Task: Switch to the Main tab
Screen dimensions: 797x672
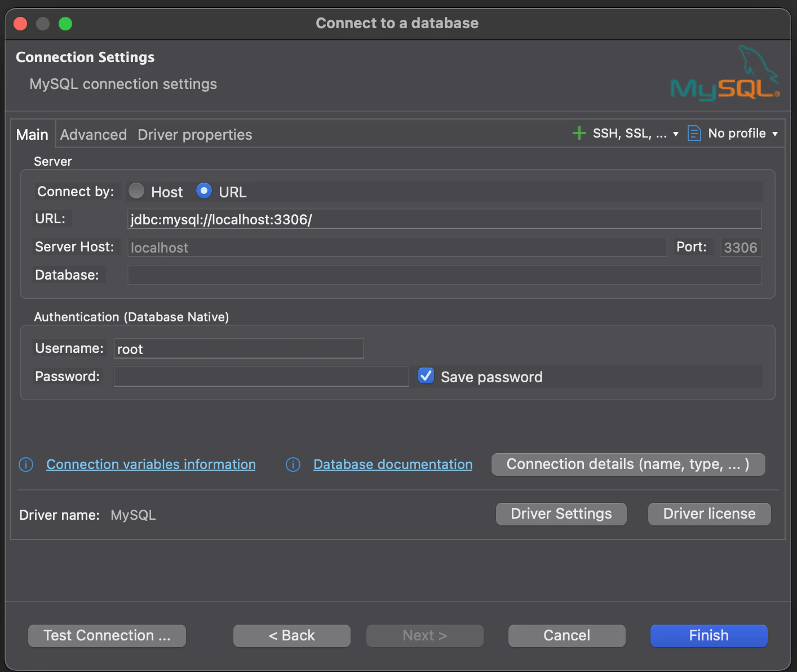Action: pyautogui.click(x=32, y=135)
